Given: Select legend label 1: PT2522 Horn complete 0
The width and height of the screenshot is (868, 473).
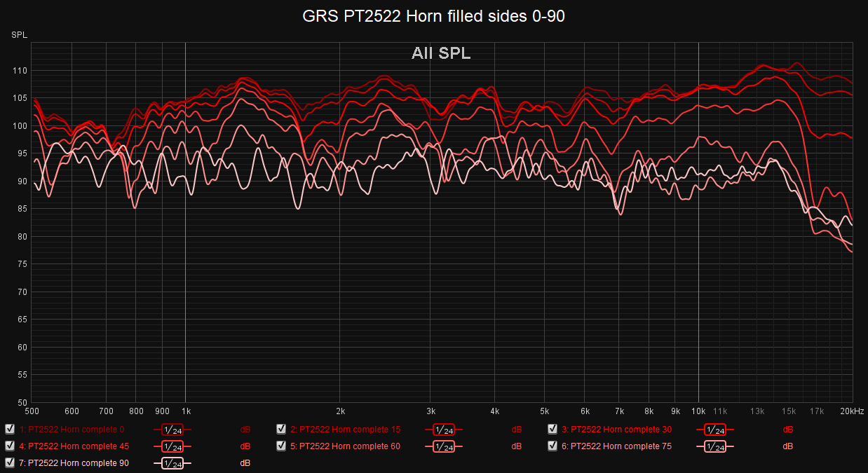Looking at the screenshot, I should point(72,430).
